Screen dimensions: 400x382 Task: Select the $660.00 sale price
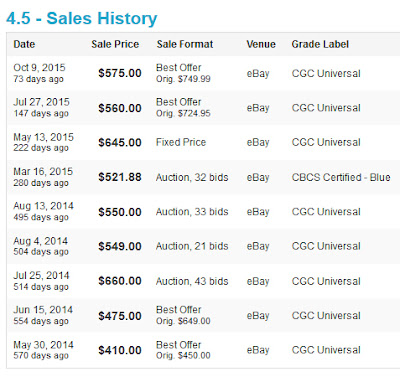(x=120, y=281)
